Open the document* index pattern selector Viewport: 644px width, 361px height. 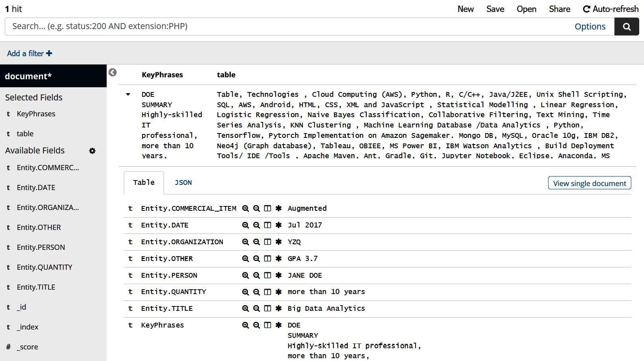coord(53,76)
